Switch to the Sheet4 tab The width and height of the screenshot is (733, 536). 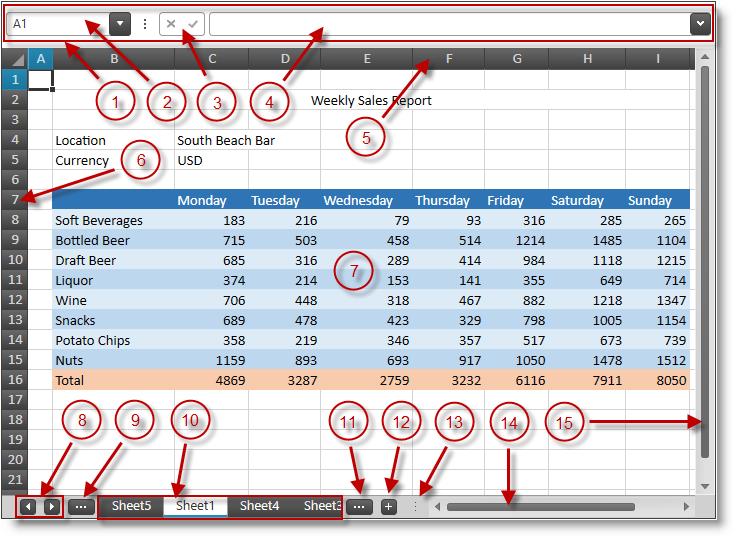(259, 506)
